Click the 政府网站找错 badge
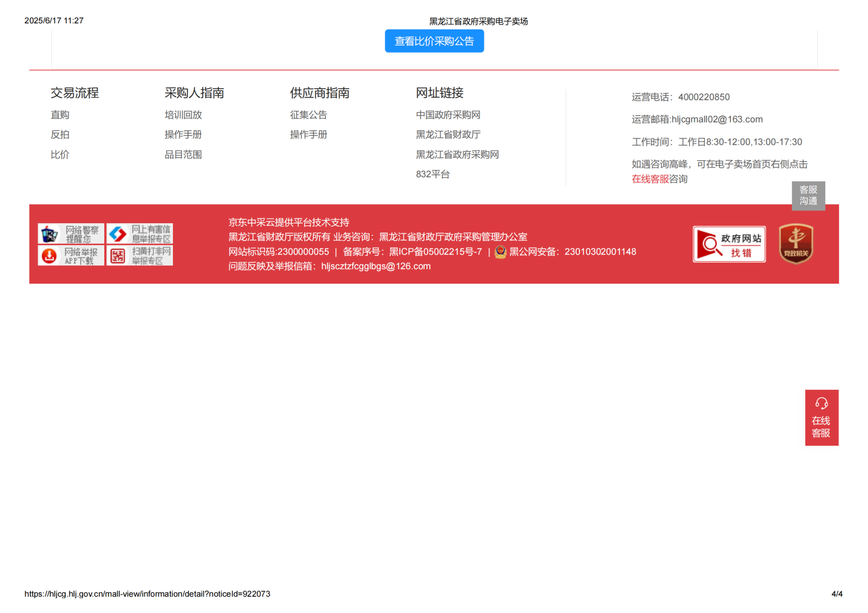Screen dimensions: 868x613 pos(729,244)
